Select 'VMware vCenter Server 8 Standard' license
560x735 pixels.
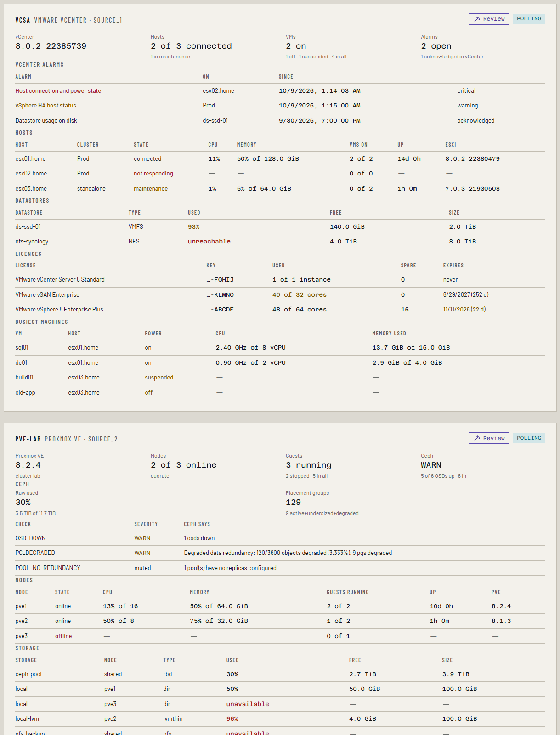(x=60, y=280)
